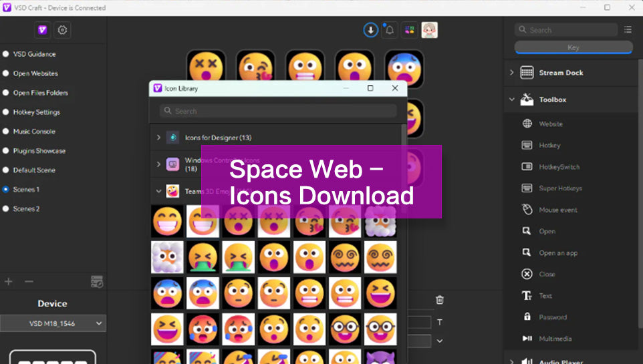Expand the Audio Player section
The image size is (643, 364).
pos(512,361)
